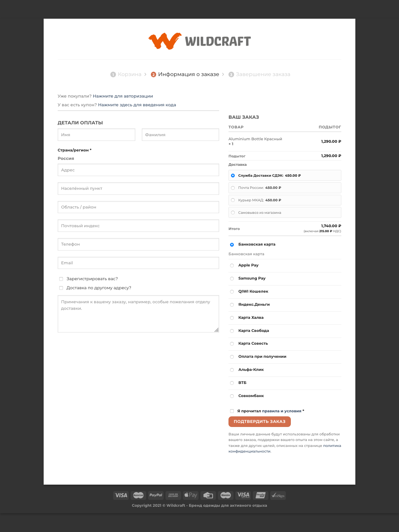
Task: Click the Visa Electron footer icon
Action: pyautogui.click(x=243, y=495)
